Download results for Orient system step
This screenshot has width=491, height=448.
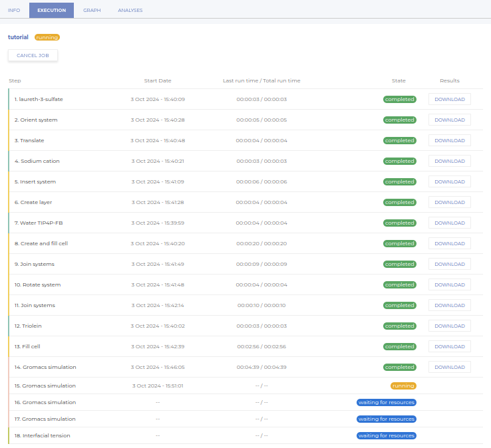[449, 120]
